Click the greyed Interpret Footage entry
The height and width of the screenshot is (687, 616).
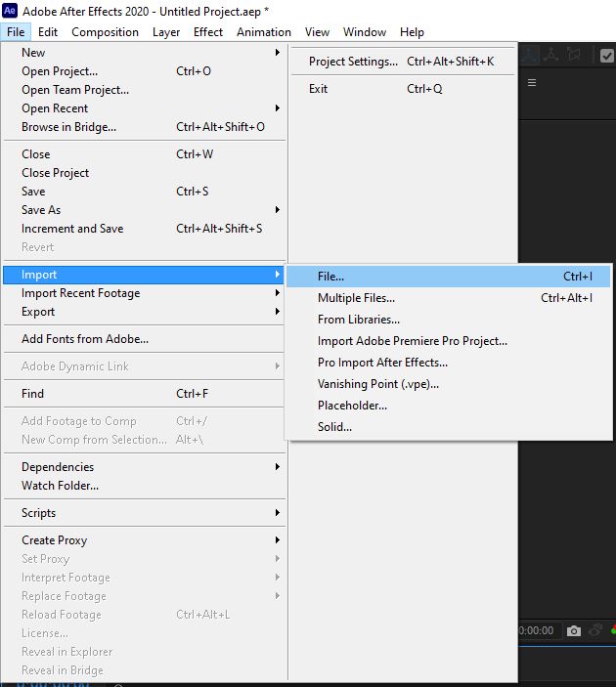pyautogui.click(x=144, y=578)
